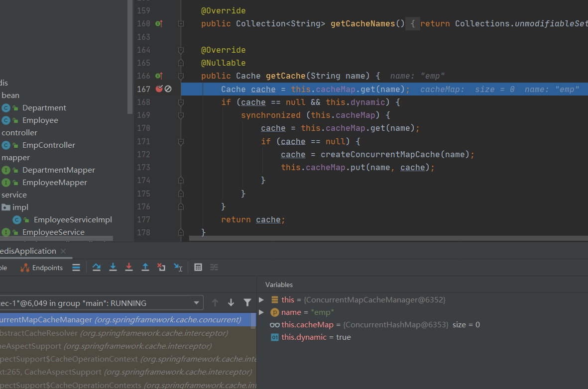This screenshot has height=389, width=588.
Task: Select the mapper package in project tree
Action: (x=15, y=158)
